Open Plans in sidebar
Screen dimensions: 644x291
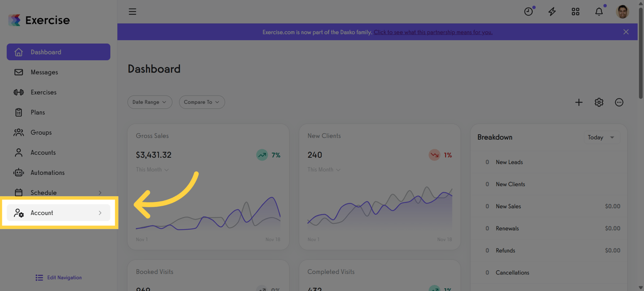pos(58,113)
